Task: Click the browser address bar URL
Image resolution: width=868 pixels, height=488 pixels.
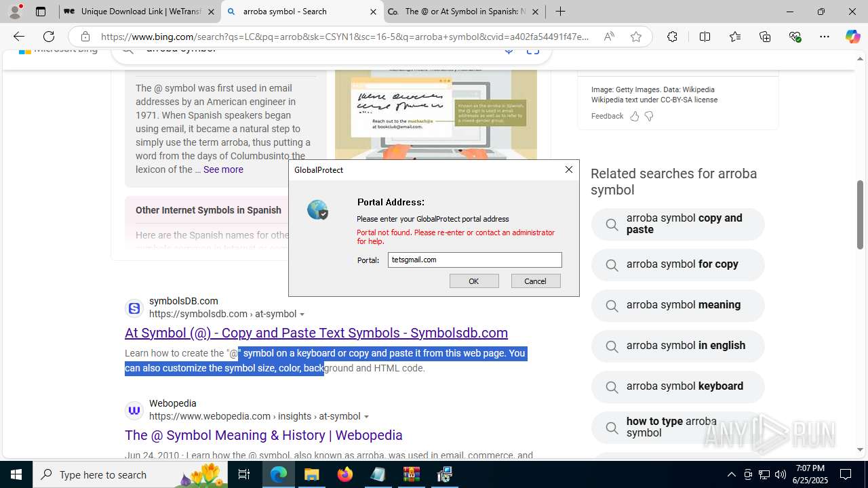Action: coord(344,37)
